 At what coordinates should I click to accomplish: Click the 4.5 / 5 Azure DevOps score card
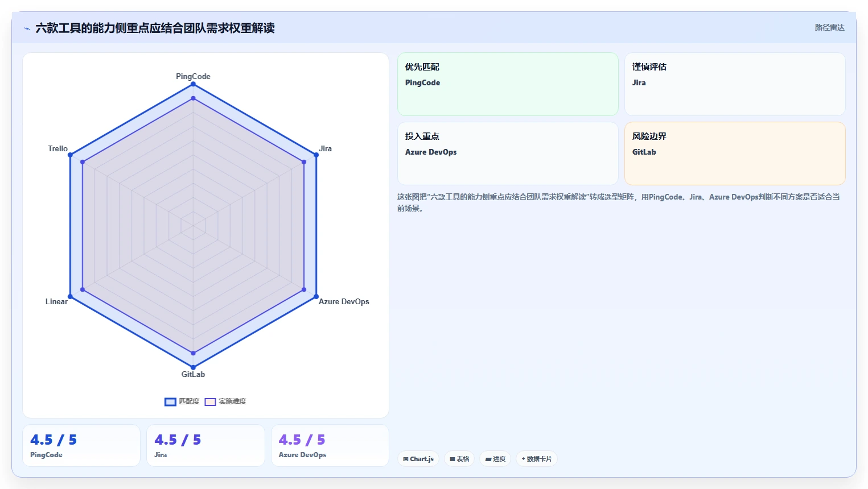click(x=330, y=445)
